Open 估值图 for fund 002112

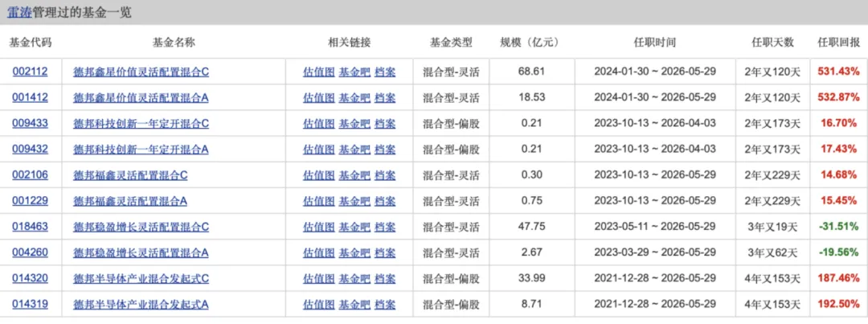319,72
